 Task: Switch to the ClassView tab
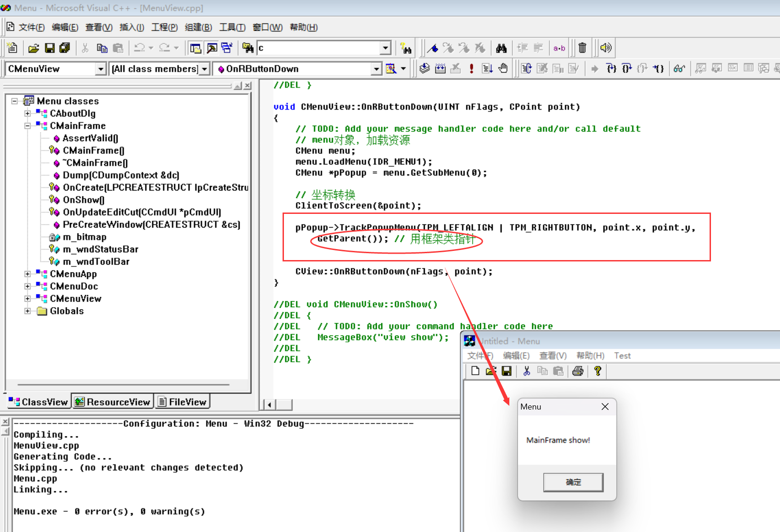[x=38, y=401]
